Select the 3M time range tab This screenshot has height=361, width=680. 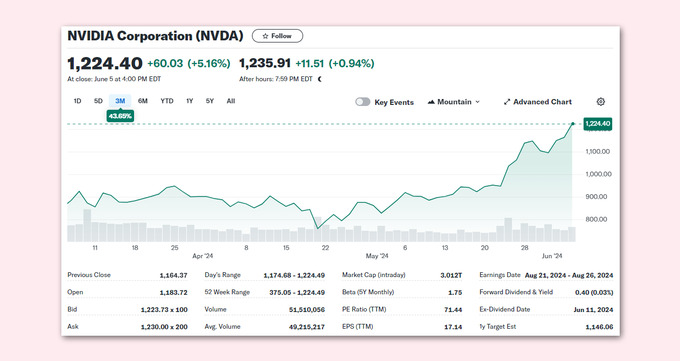[x=120, y=101]
